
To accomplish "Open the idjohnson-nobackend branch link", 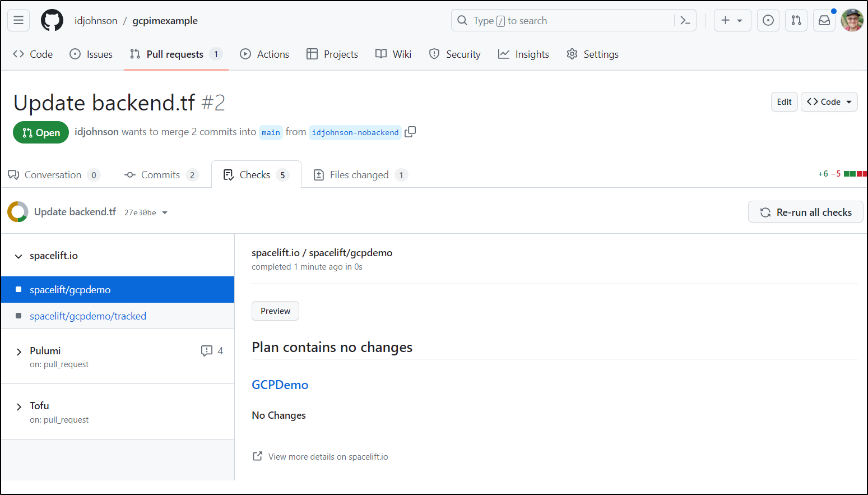I will (x=355, y=132).
